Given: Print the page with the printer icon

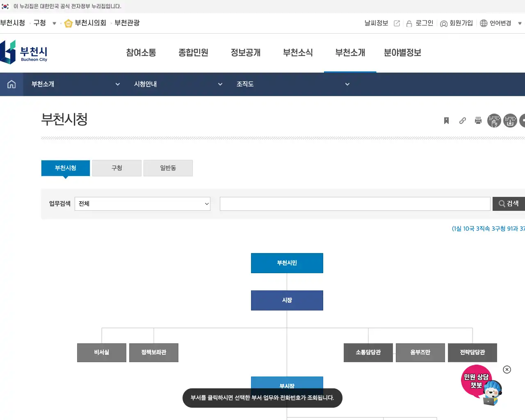Looking at the screenshot, I should click(478, 121).
